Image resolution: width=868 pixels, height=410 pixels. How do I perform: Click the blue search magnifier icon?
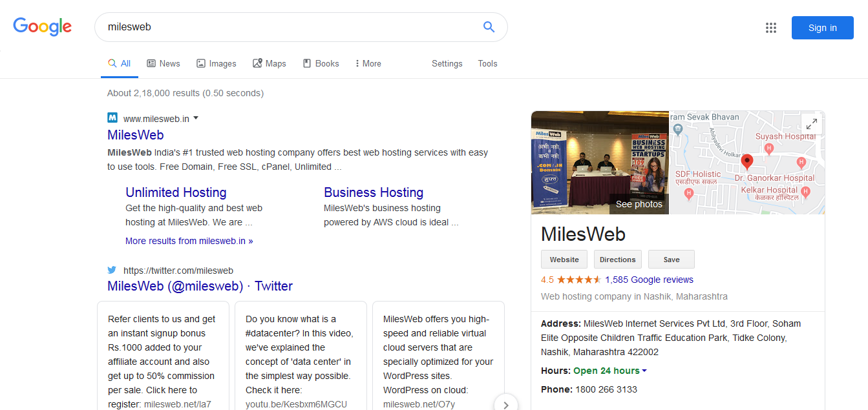point(489,27)
